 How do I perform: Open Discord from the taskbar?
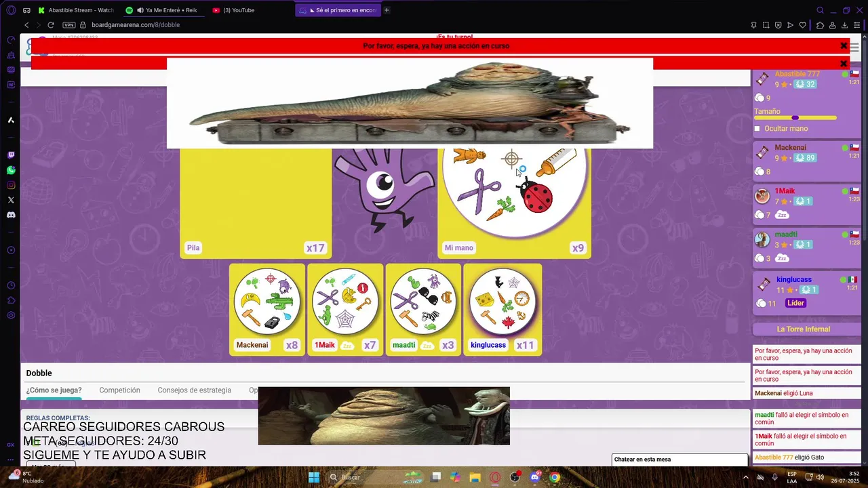pos(535,477)
